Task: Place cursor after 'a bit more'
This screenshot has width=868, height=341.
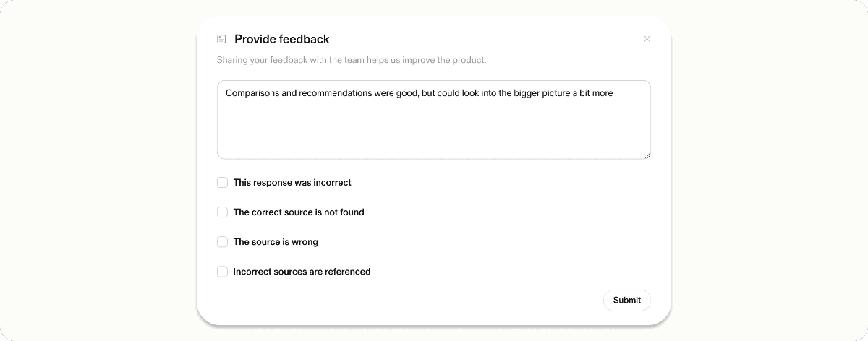Action: click(614, 93)
